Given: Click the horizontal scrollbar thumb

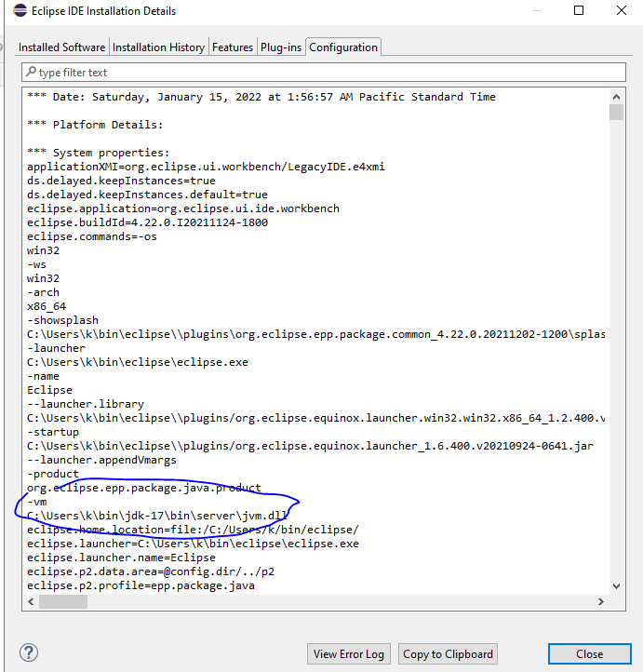Looking at the screenshot, I should [x=63, y=601].
